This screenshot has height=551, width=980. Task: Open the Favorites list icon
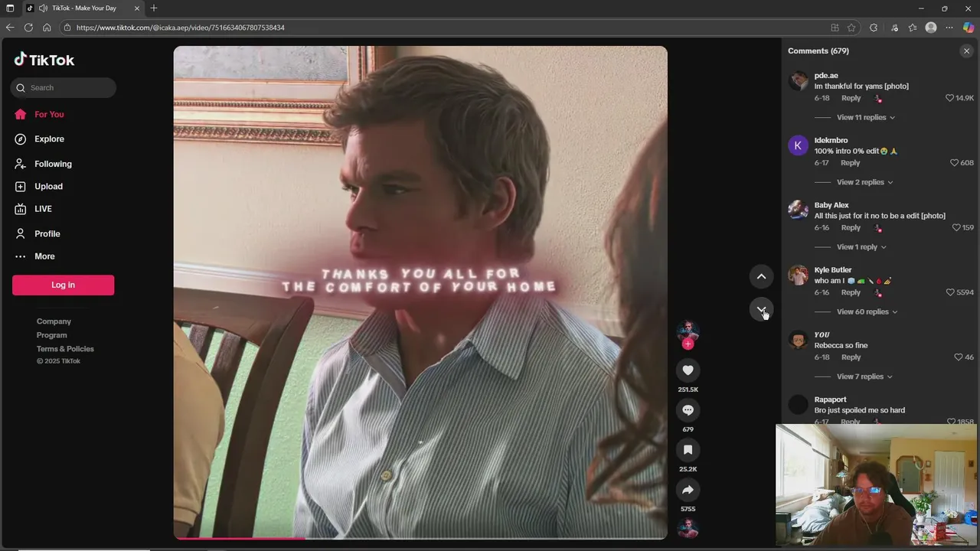[913, 28]
